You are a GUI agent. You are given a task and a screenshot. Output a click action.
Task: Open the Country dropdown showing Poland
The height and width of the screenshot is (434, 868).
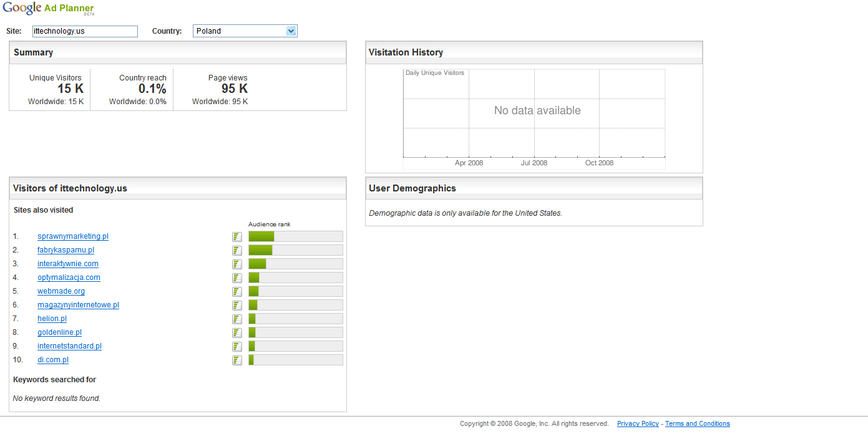point(245,31)
